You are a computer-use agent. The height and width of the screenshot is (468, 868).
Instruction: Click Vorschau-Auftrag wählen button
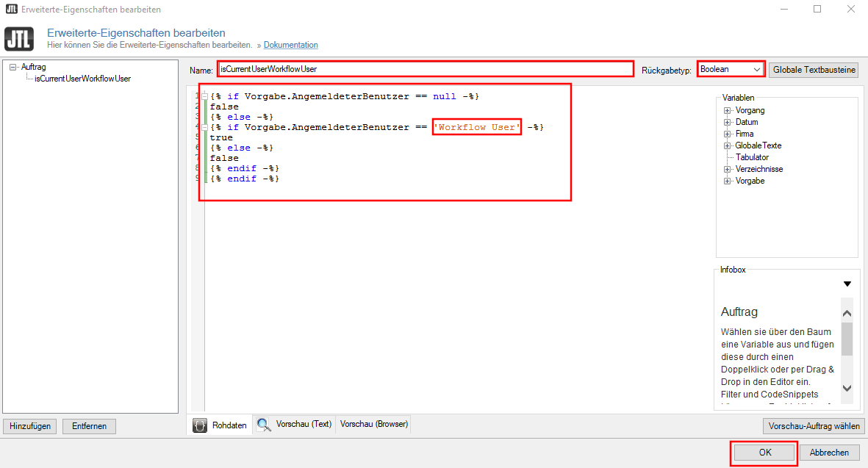(814, 426)
